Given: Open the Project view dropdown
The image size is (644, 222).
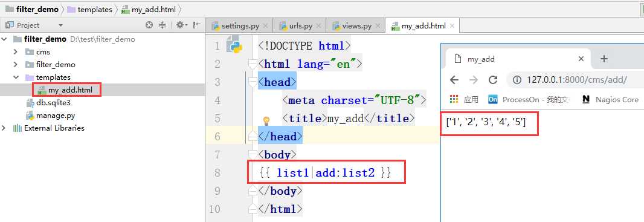Looking at the screenshot, I should pyautogui.click(x=61, y=25).
